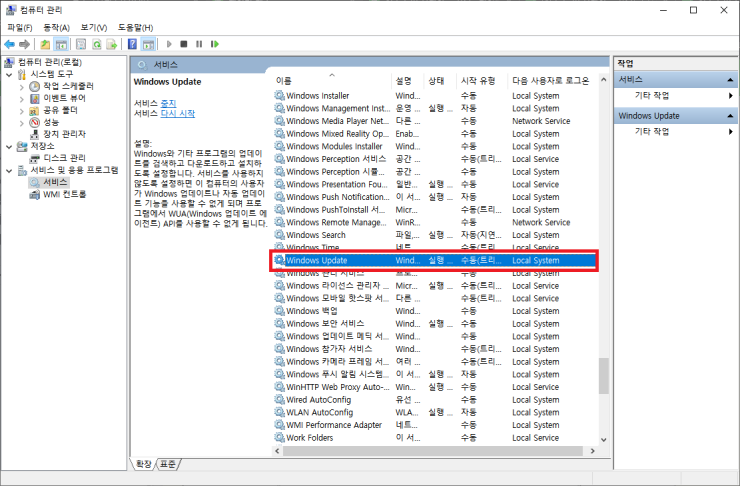The image size is (740, 486).
Task: Open the Properties toolbar icon
Action: tap(81, 44)
